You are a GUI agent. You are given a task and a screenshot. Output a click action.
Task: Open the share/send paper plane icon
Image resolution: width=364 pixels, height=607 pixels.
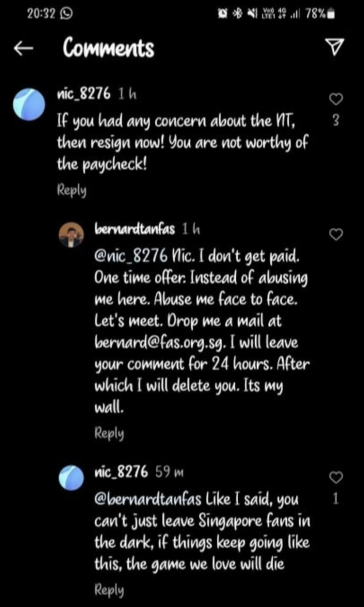(x=335, y=47)
